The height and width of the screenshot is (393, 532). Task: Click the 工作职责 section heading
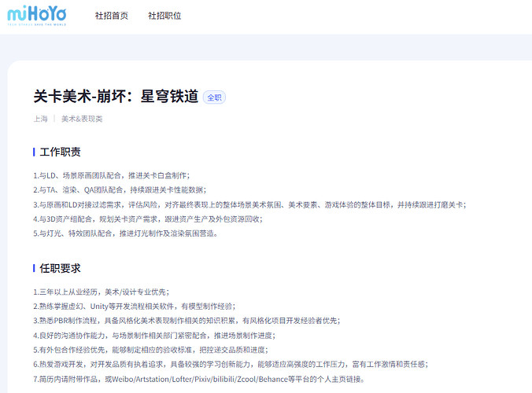click(60, 152)
